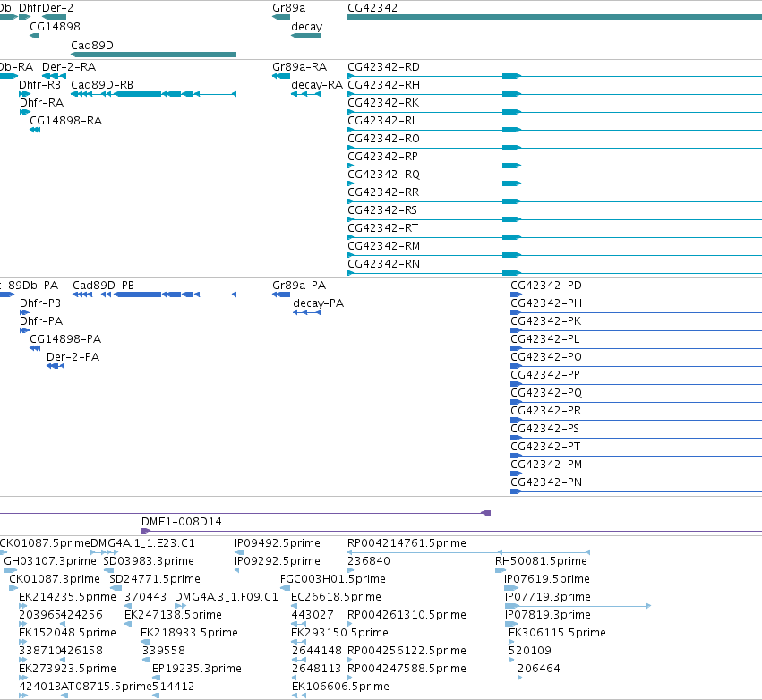
Task: Select EST IP07719.3prime
Action: [x=548, y=597]
